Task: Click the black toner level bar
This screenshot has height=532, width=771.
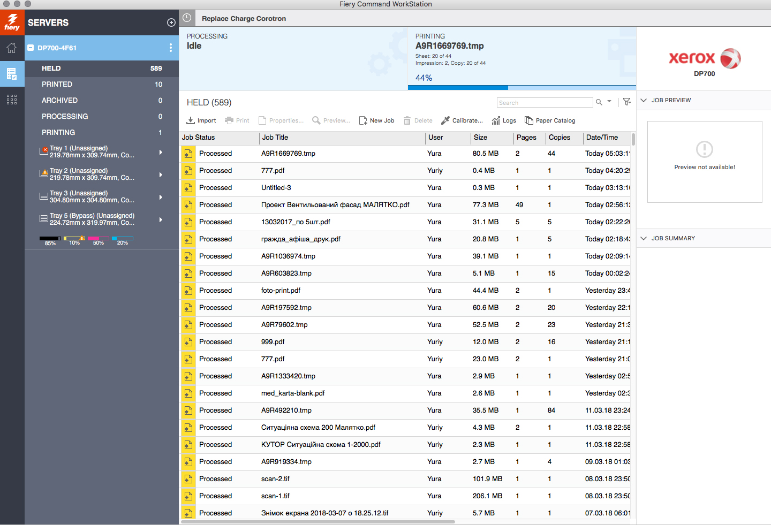Action: pyautogui.click(x=50, y=238)
